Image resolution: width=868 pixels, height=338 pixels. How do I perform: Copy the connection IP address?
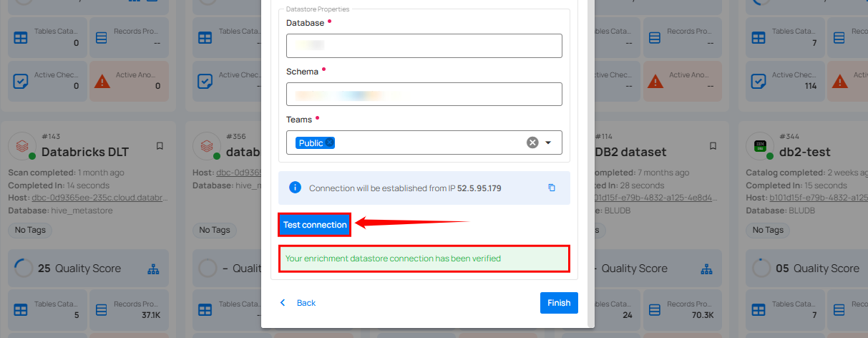552,188
